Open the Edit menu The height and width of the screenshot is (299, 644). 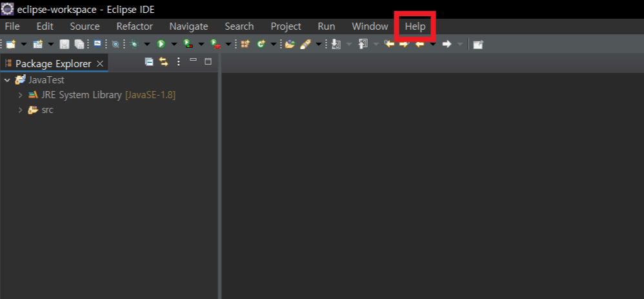tap(45, 26)
